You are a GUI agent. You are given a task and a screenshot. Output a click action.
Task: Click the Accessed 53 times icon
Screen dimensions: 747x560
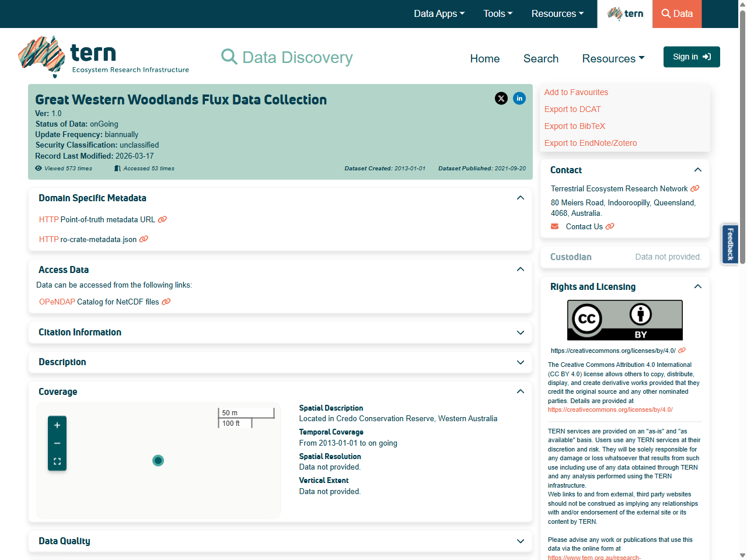(117, 168)
